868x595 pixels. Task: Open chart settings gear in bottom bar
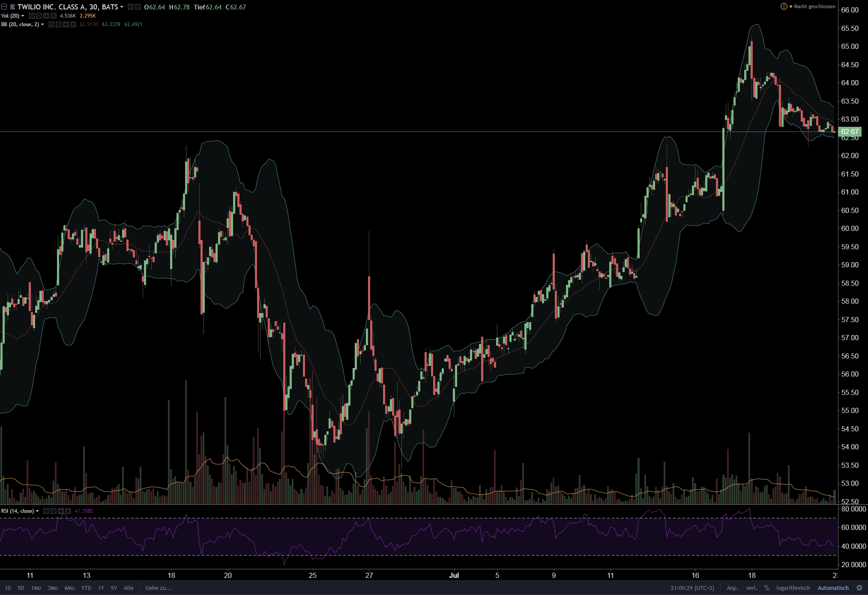pyautogui.click(x=859, y=588)
